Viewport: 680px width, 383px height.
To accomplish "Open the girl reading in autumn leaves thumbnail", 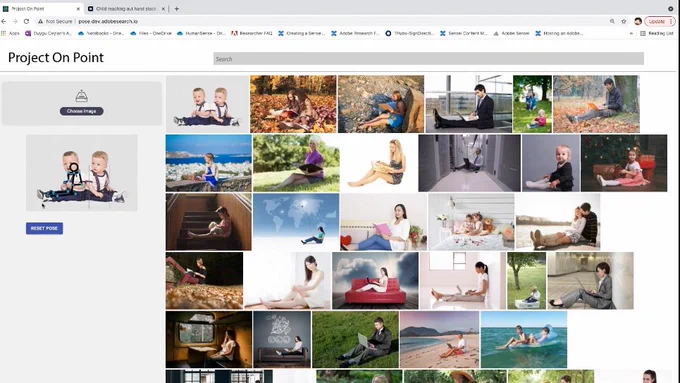I will point(293,104).
